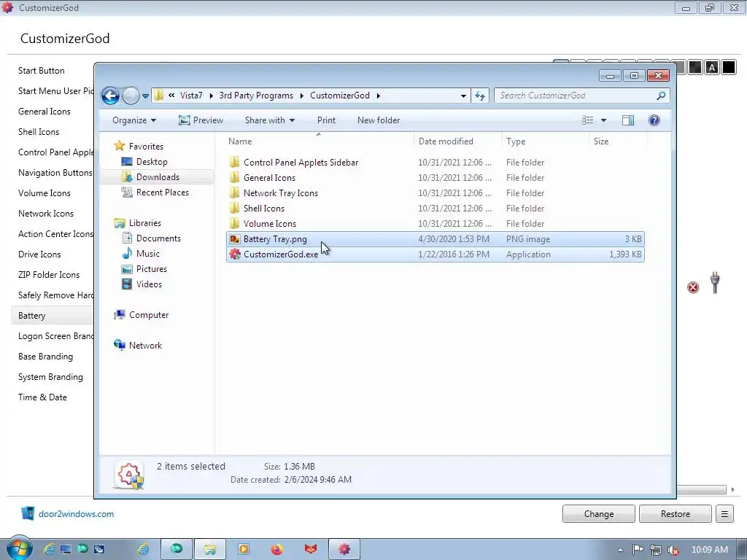This screenshot has height=560, width=747.
Task: Click the Refresh icon next to address bar
Action: click(x=480, y=96)
